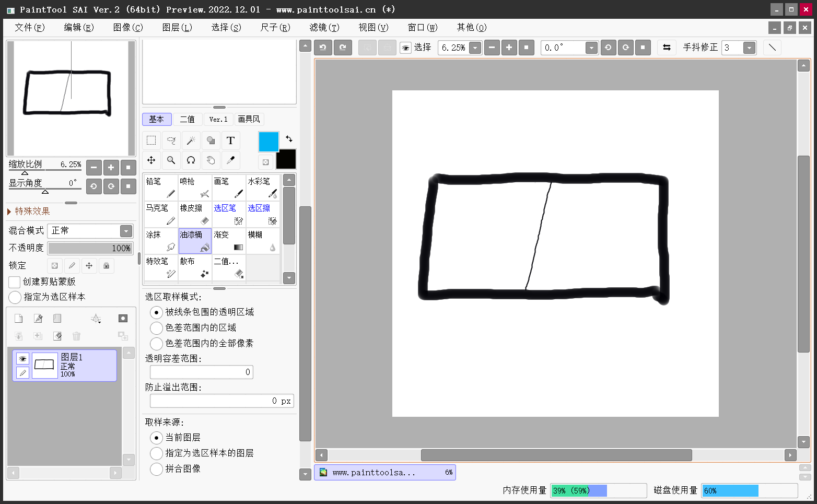Screen dimensions: 817x504
Task: Select 拼合图像 as sampling source
Action: 156,469
